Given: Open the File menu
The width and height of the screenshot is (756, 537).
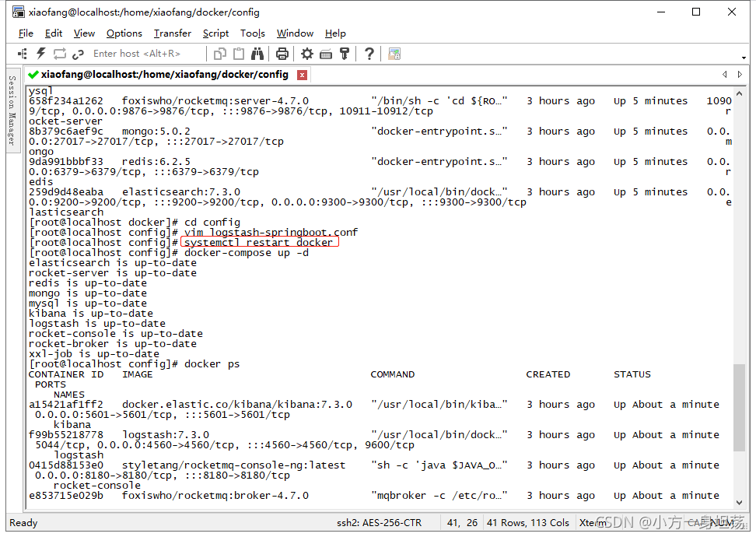Looking at the screenshot, I should click(x=26, y=33).
